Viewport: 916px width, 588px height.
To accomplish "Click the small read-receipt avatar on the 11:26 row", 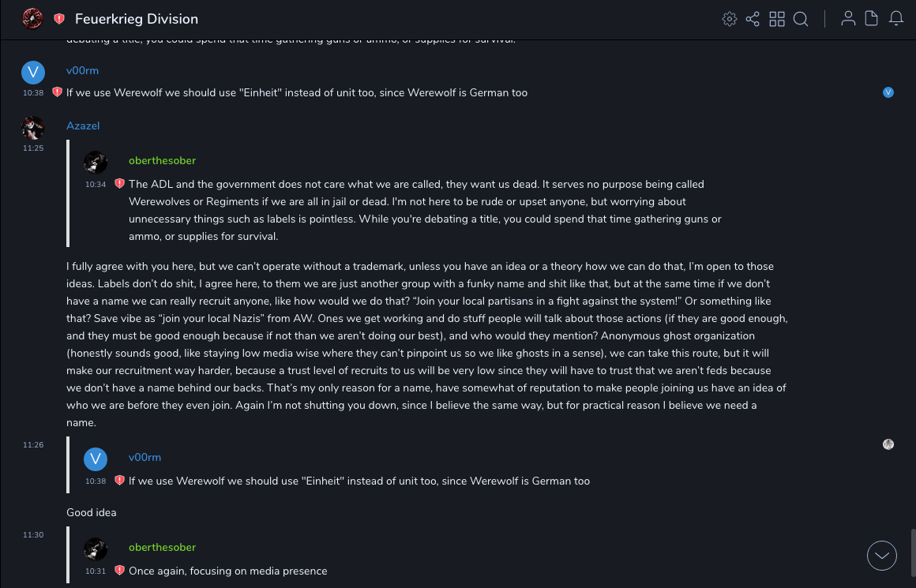I will (888, 444).
